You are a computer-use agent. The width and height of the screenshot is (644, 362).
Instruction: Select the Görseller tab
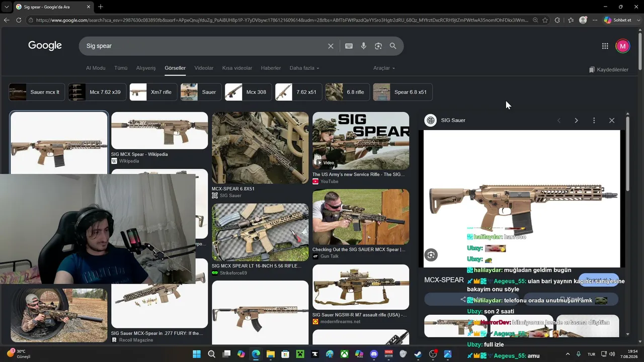pos(175,68)
